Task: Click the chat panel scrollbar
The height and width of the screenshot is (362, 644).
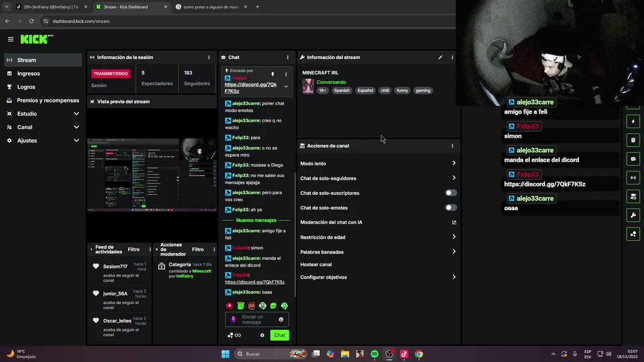Action: tap(295, 235)
